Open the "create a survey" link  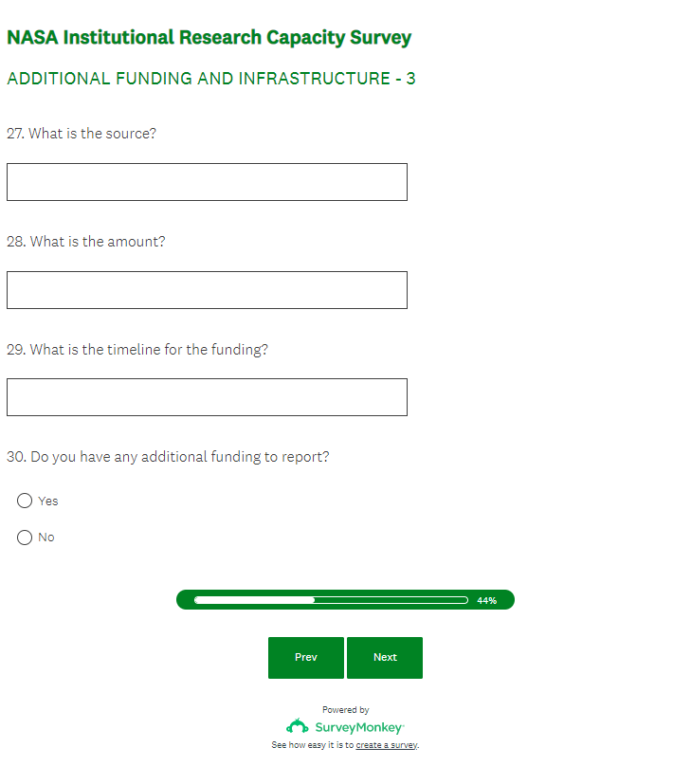387,745
